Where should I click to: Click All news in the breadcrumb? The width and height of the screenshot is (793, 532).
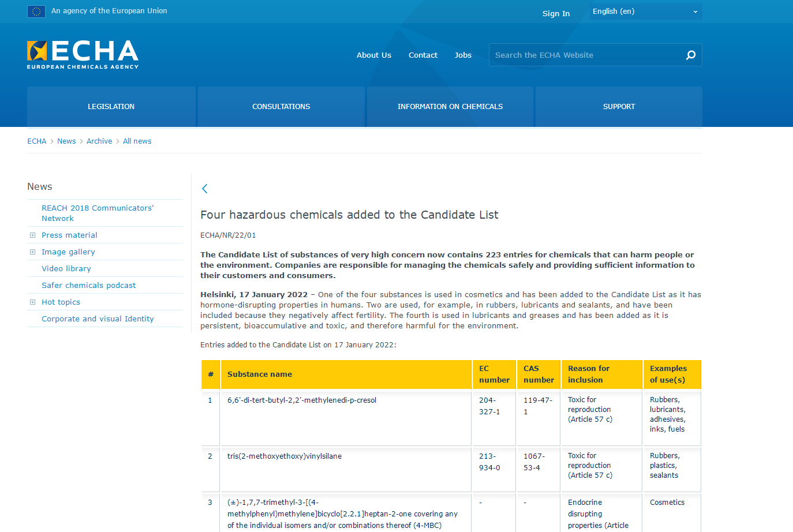tap(137, 141)
